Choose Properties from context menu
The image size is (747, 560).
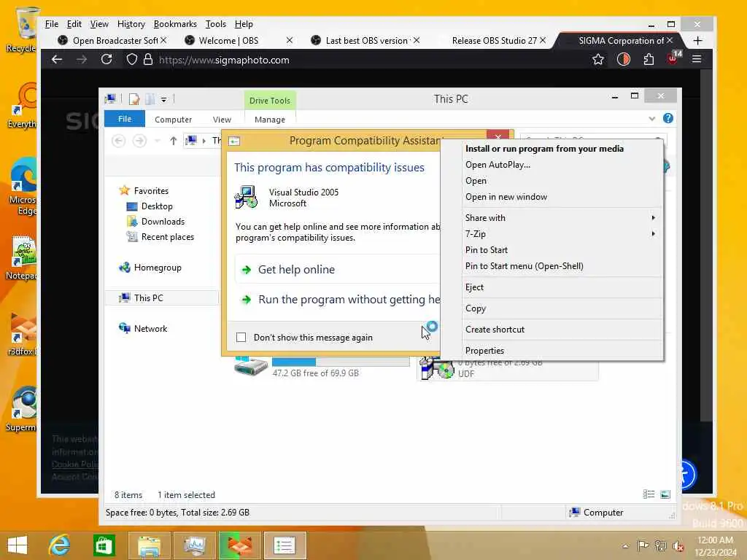tap(562, 351)
